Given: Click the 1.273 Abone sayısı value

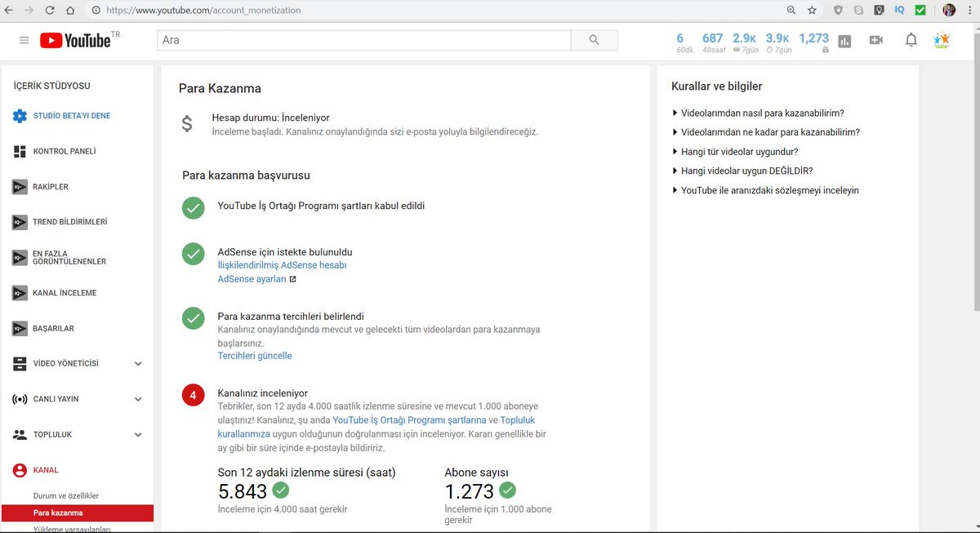Looking at the screenshot, I should click(469, 491).
